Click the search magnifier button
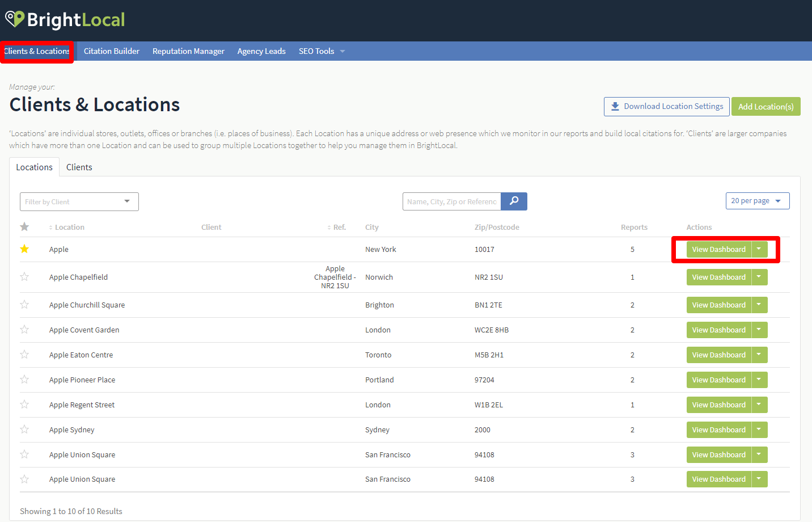812x522 pixels. (x=514, y=201)
